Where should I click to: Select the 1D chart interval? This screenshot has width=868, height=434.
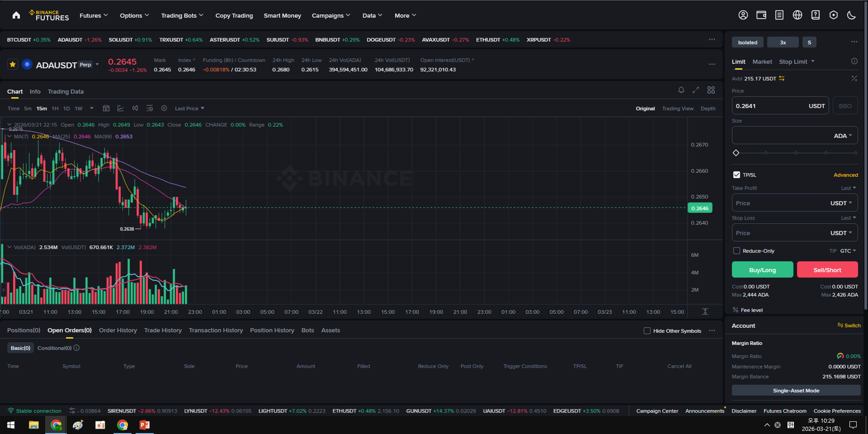coord(67,109)
